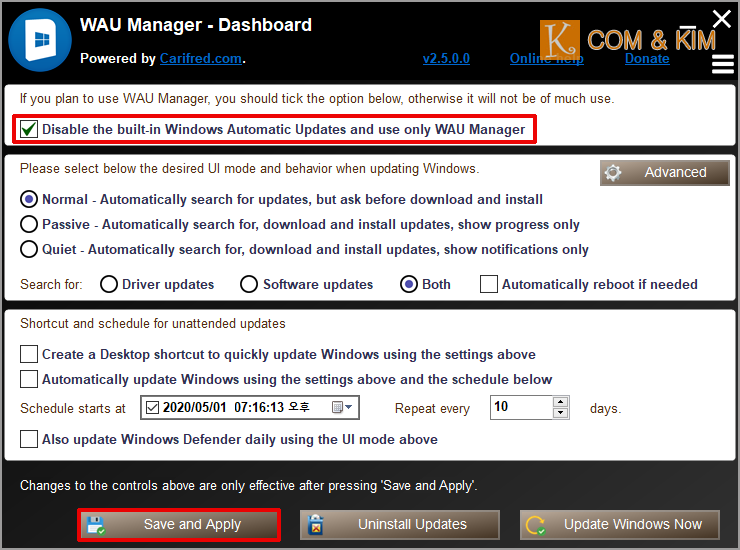The image size is (740, 550).
Task: Tick Automatically update Windows on schedule checkbox
Action: [29, 379]
